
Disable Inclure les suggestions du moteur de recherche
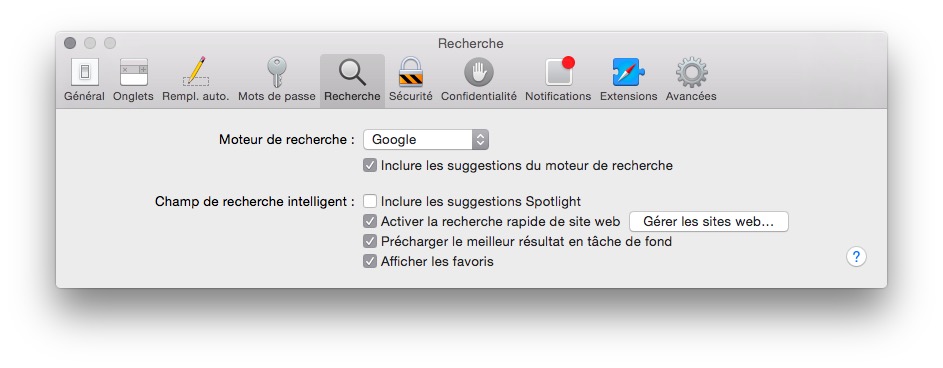click(x=370, y=165)
